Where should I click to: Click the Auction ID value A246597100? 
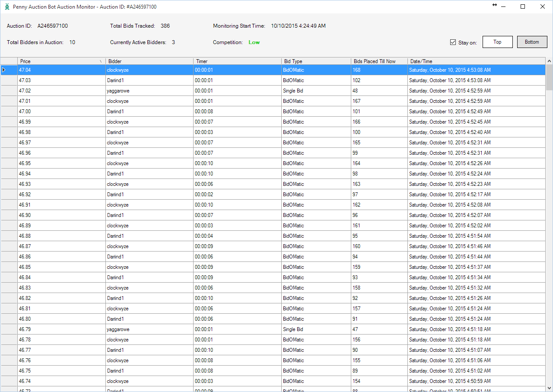click(53, 26)
